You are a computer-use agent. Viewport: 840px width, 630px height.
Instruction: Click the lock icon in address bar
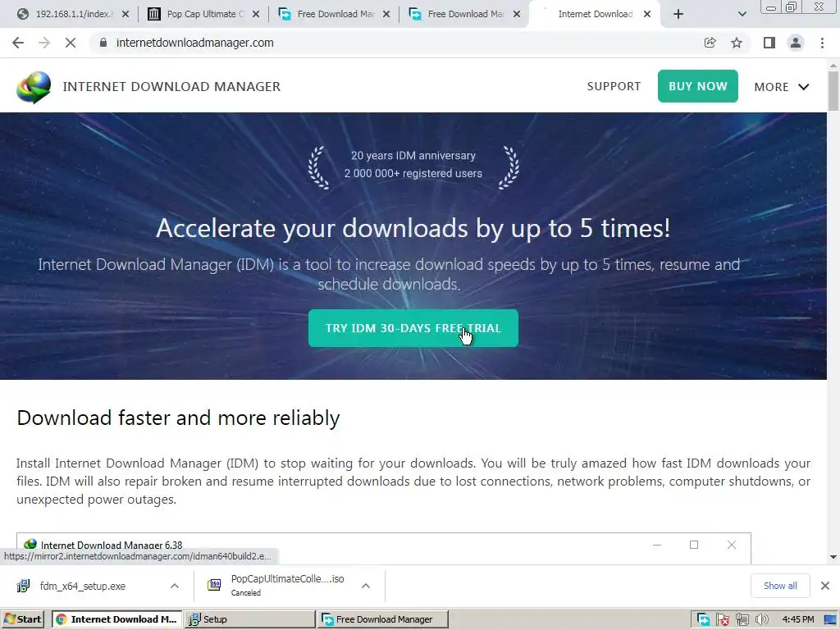coord(103,43)
